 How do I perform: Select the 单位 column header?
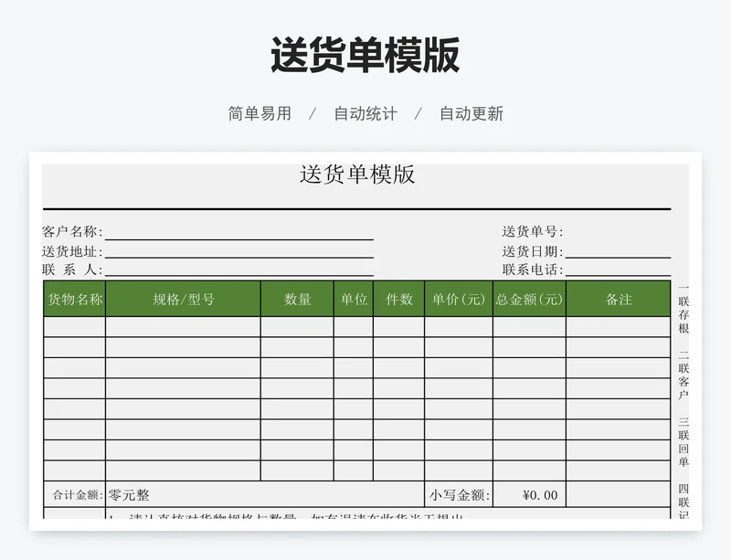coord(354,299)
